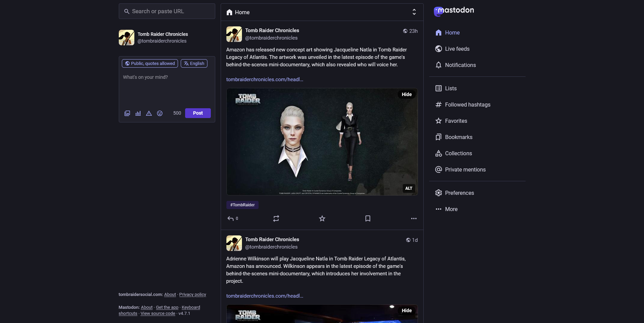Open Collections page

coord(453,153)
